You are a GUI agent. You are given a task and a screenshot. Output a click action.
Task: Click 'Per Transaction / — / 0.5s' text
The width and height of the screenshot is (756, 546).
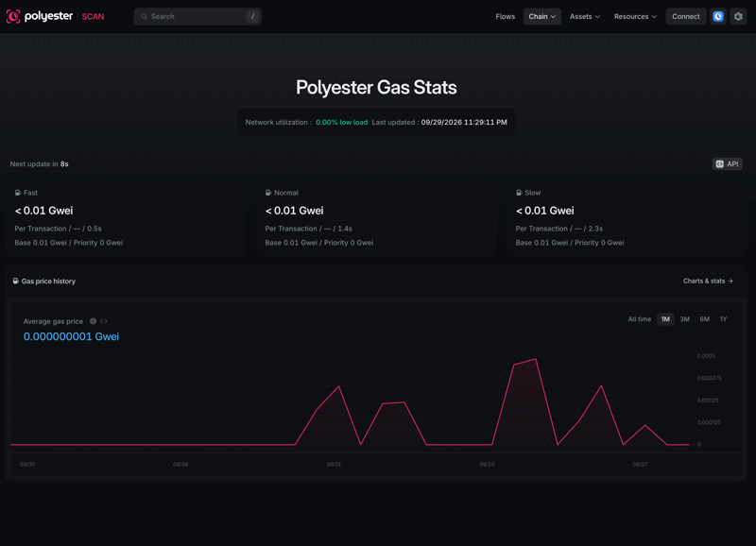pyautogui.click(x=58, y=229)
